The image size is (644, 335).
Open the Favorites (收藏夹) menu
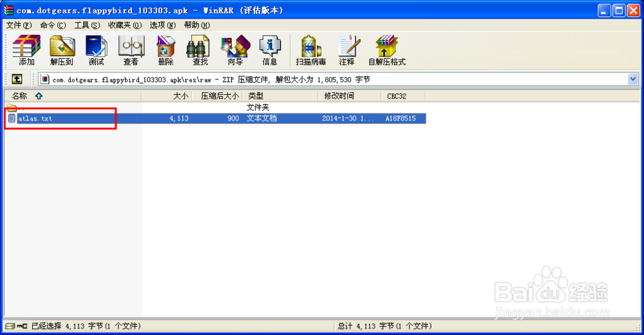click(x=125, y=25)
